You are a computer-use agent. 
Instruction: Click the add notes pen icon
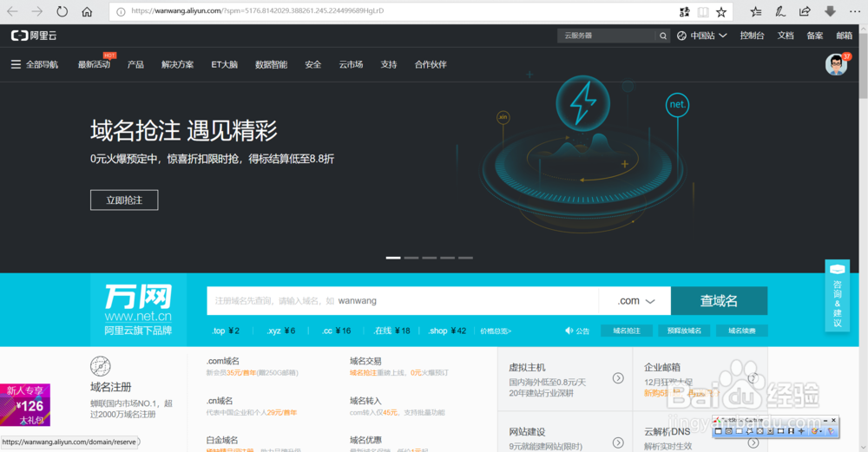pyautogui.click(x=780, y=11)
